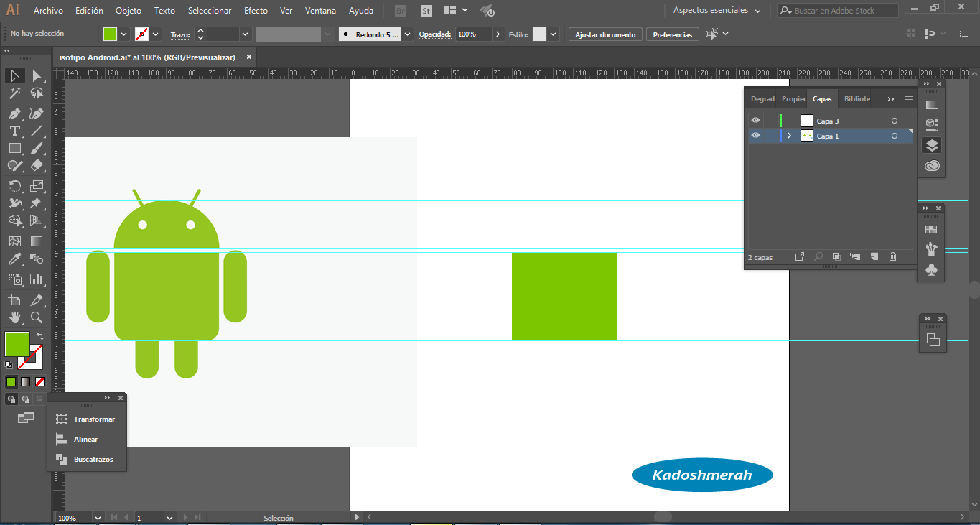The width and height of the screenshot is (980, 525).
Task: Open the Opacidad dropdown arrow
Action: 498,34
